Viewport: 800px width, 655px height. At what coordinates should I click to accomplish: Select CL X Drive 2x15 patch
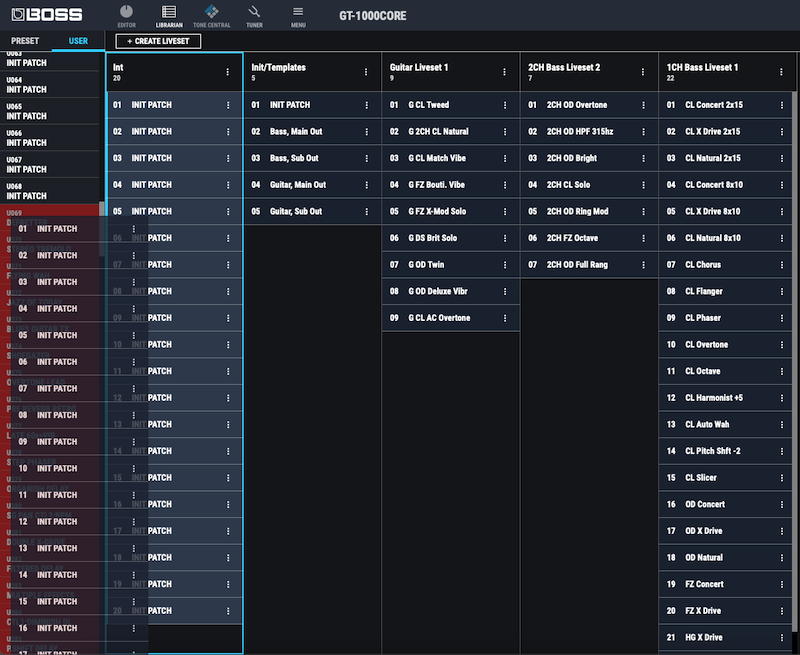pos(726,132)
